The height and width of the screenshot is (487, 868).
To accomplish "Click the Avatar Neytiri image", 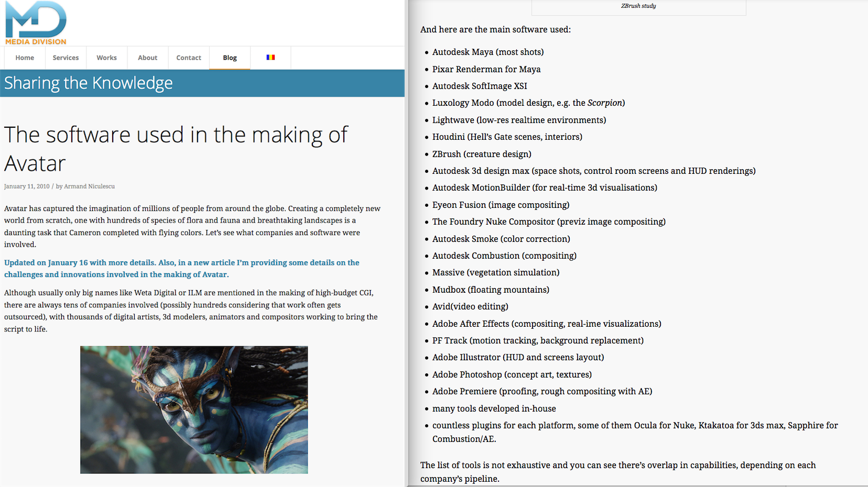I will point(194,409).
